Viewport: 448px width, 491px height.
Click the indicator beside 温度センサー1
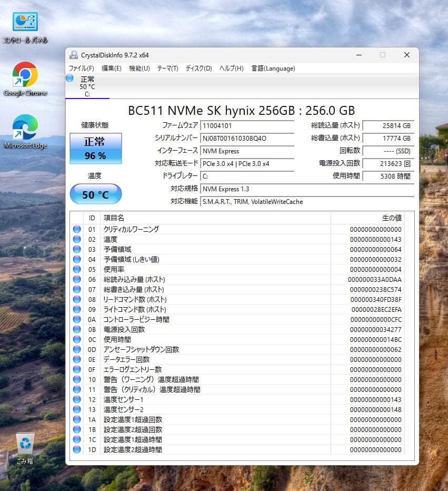(x=77, y=399)
